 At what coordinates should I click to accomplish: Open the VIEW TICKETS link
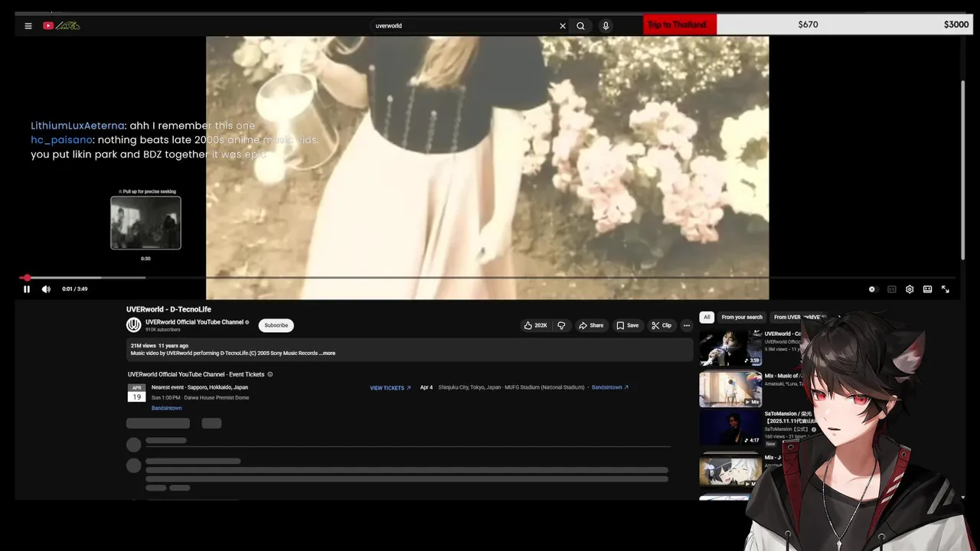pyautogui.click(x=390, y=388)
